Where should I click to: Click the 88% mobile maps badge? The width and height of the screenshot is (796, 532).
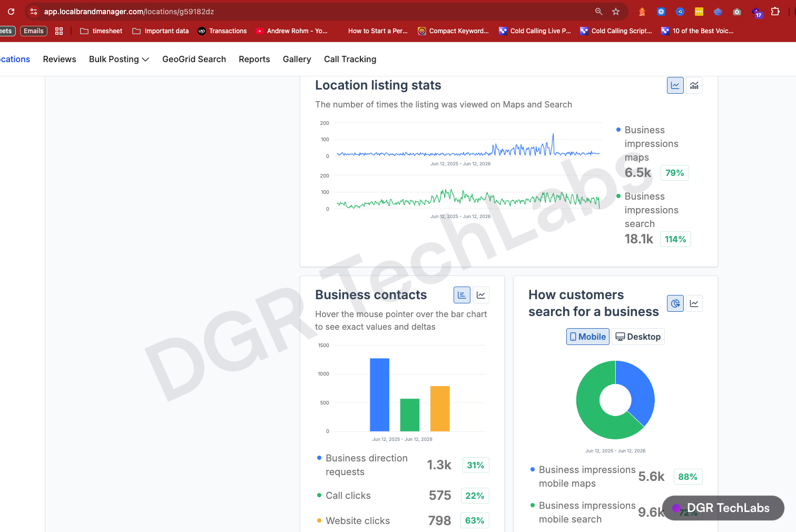coord(688,477)
